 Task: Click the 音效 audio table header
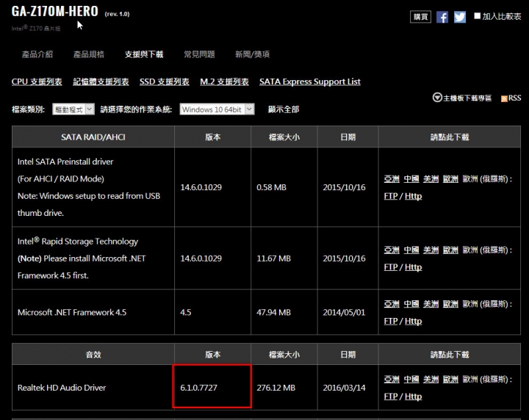click(x=93, y=355)
